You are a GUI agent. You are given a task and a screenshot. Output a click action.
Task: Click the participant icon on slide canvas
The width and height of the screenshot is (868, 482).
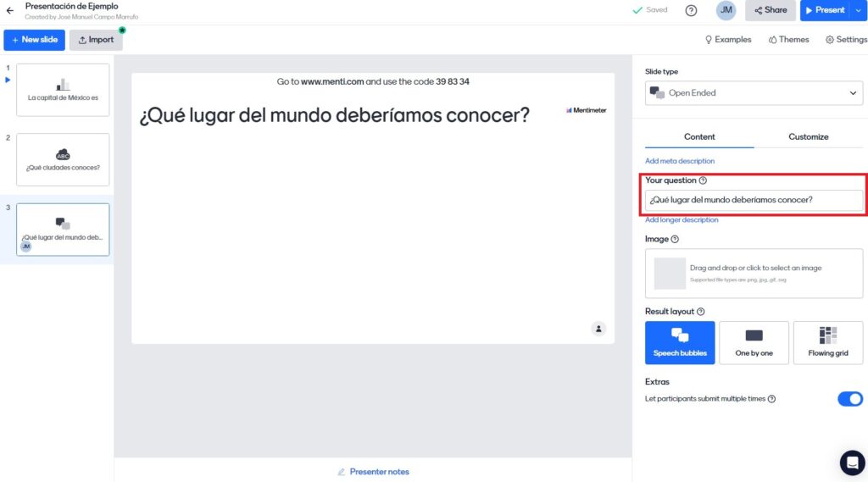[x=598, y=329]
